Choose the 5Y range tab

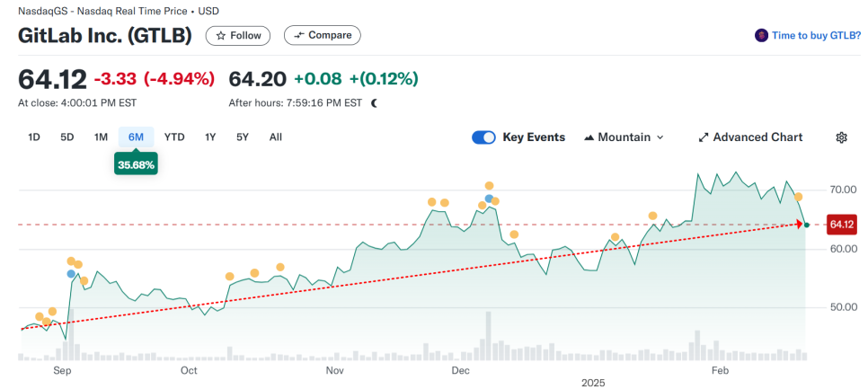(x=243, y=137)
